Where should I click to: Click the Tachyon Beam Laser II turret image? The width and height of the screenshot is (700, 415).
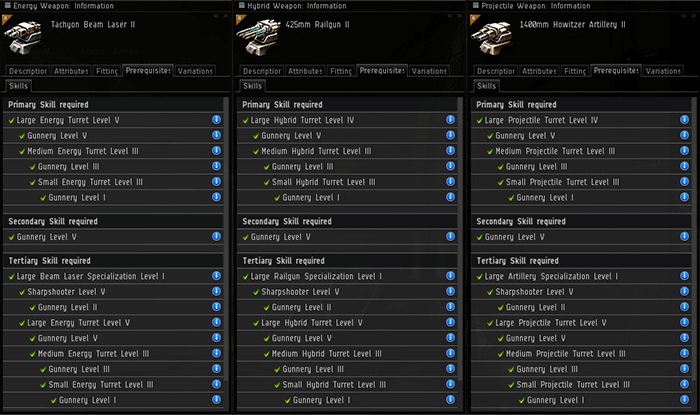click(x=23, y=37)
